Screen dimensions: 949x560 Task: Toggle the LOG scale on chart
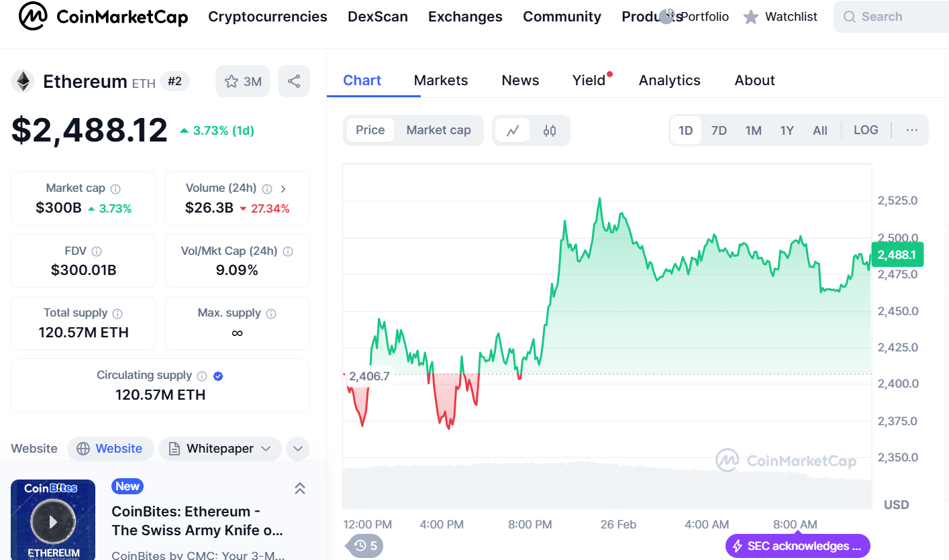click(866, 130)
